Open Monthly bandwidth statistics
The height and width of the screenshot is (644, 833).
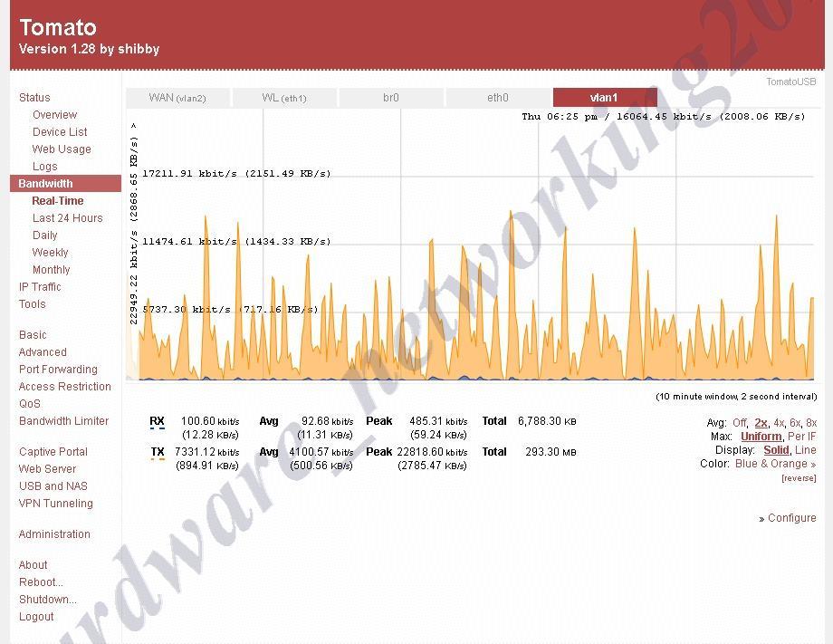click(x=51, y=270)
